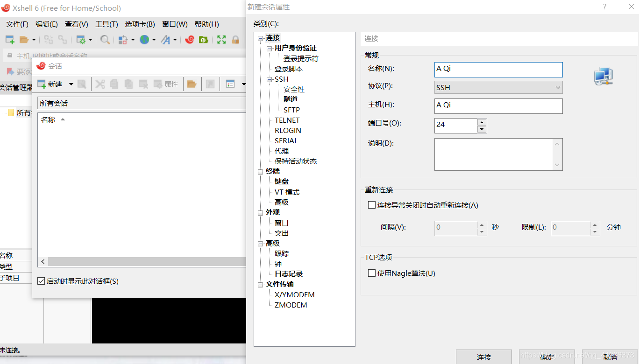The width and height of the screenshot is (639, 364).
Task: Click the 确定 button
Action: click(547, 357)
